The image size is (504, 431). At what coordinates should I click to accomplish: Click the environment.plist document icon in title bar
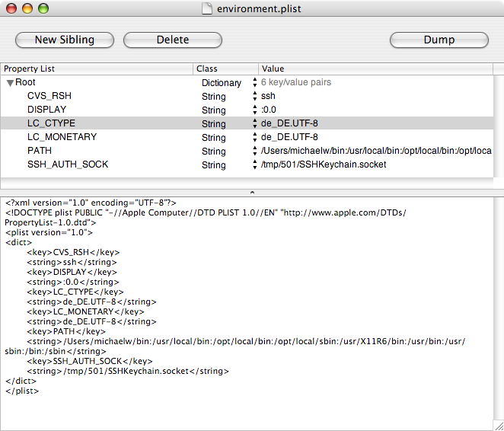(206, 8)
